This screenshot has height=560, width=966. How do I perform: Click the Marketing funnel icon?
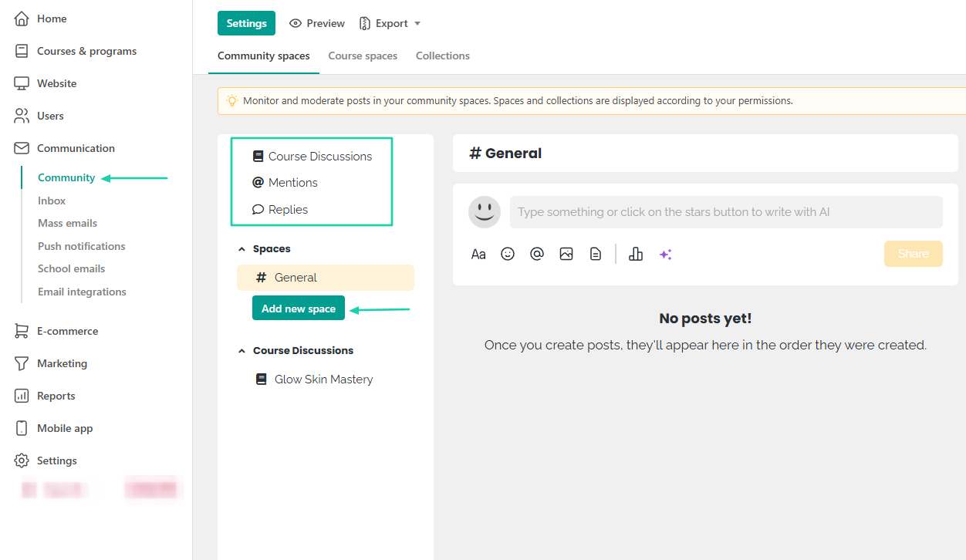[x=22, y=363]
